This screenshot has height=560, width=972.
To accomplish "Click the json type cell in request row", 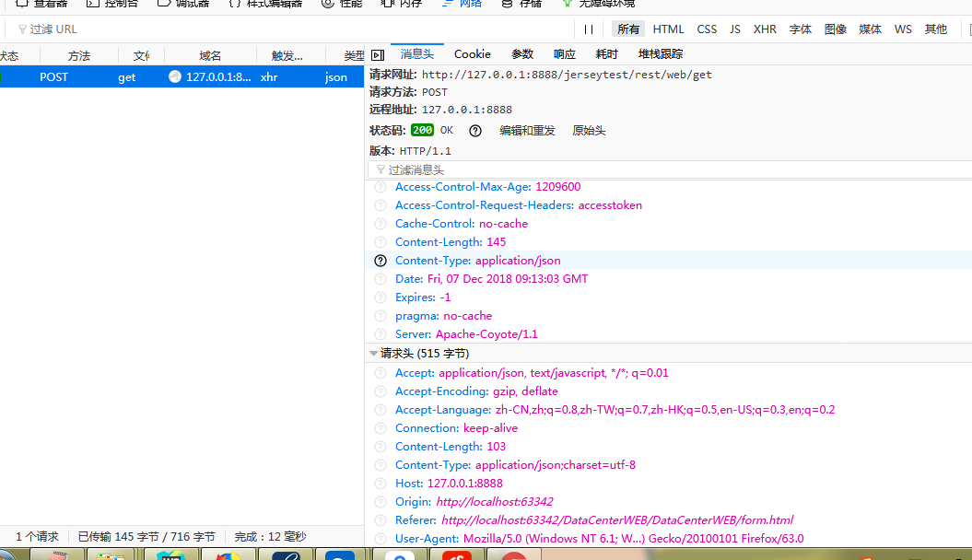I will click(x=336, y=76).
